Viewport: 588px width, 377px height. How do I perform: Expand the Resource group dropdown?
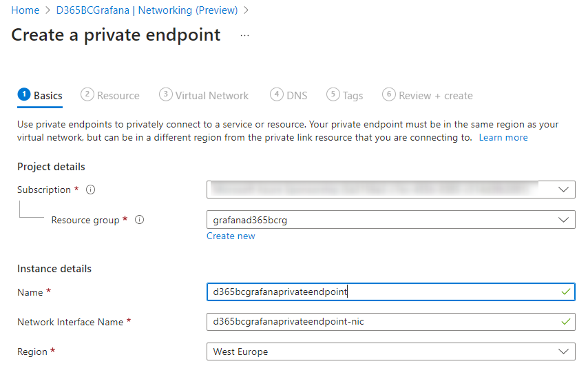(564, 220)
